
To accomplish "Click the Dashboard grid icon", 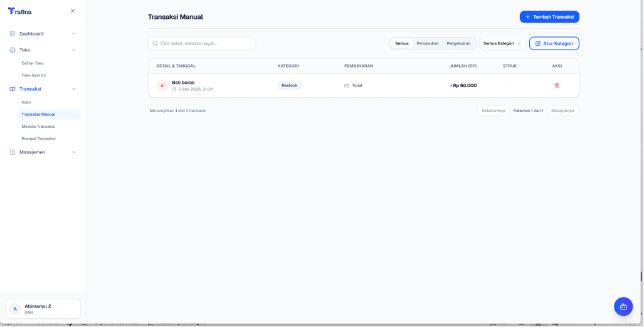I will 13,34.
